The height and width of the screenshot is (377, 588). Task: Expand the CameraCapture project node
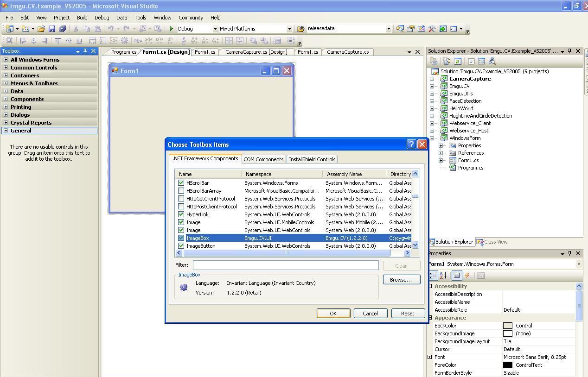(x=432, y=79)
